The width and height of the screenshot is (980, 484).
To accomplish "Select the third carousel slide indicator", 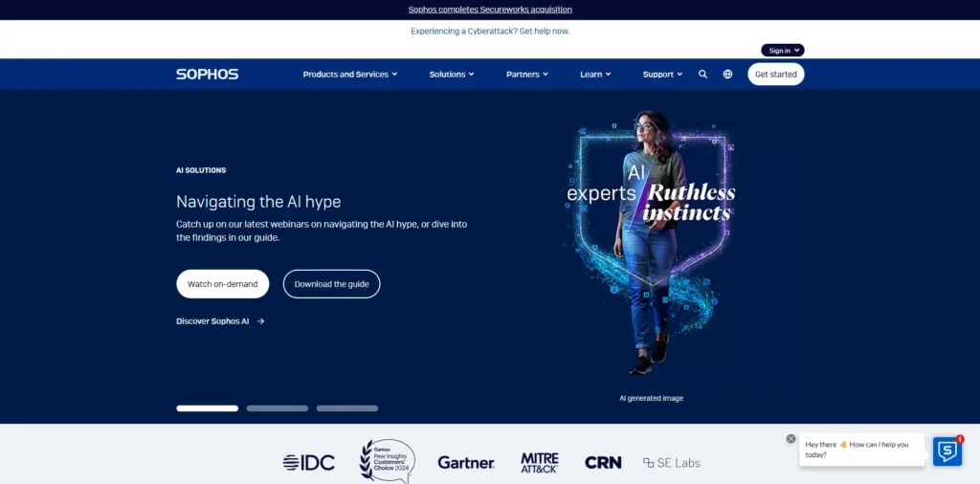I will pyautogui.click(x=346, y=408).
